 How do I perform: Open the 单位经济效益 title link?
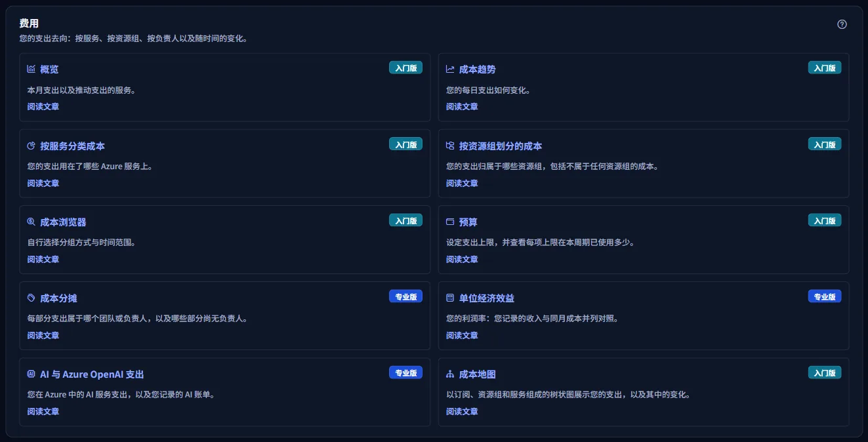click(487, 298)
